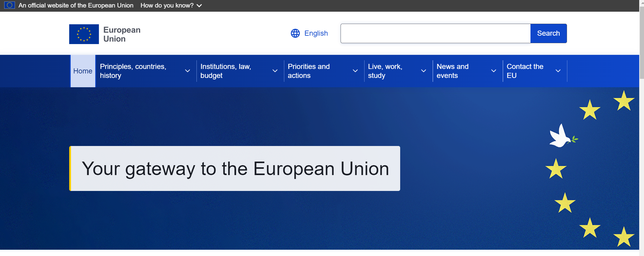Go to the Home menu item
This screenshot has width=644, height=256.
point(83,71)
